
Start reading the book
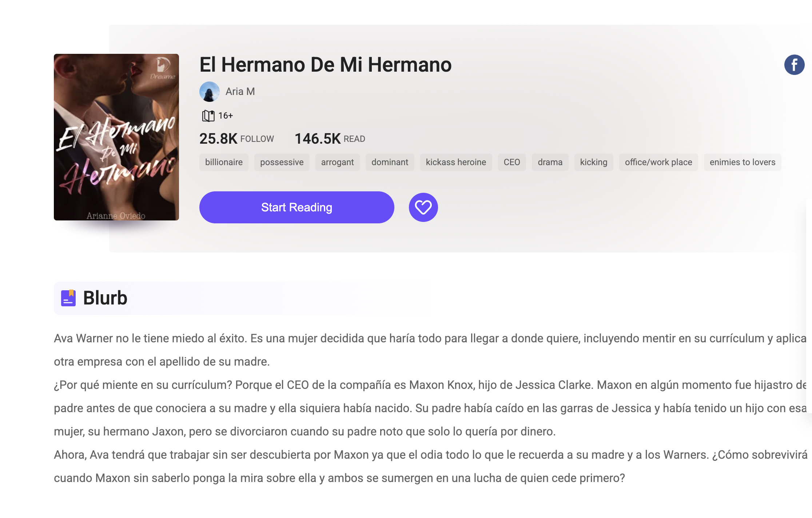(296, 207)
